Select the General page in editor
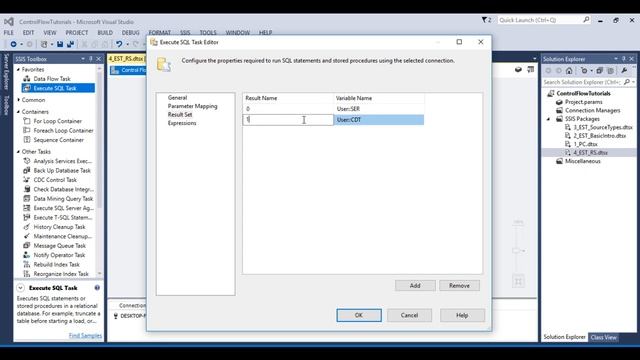This screenshot has width=640, height=360. click(x=177, y=98)
